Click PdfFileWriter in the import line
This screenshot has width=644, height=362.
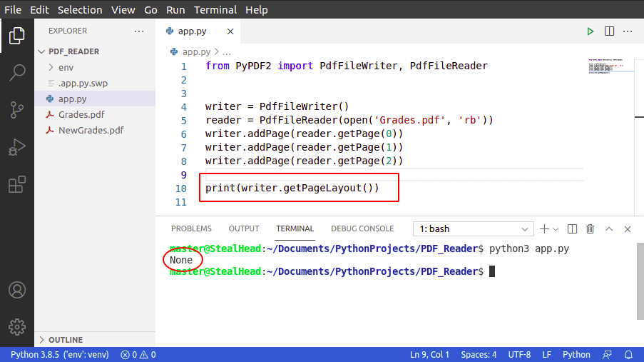click(x=358, y=66)
